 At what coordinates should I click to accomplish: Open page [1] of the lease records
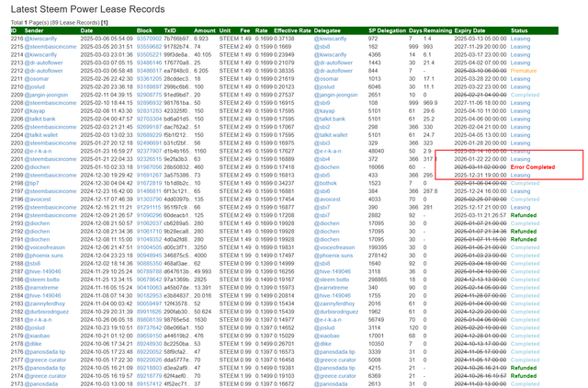[x=104, y=22]
